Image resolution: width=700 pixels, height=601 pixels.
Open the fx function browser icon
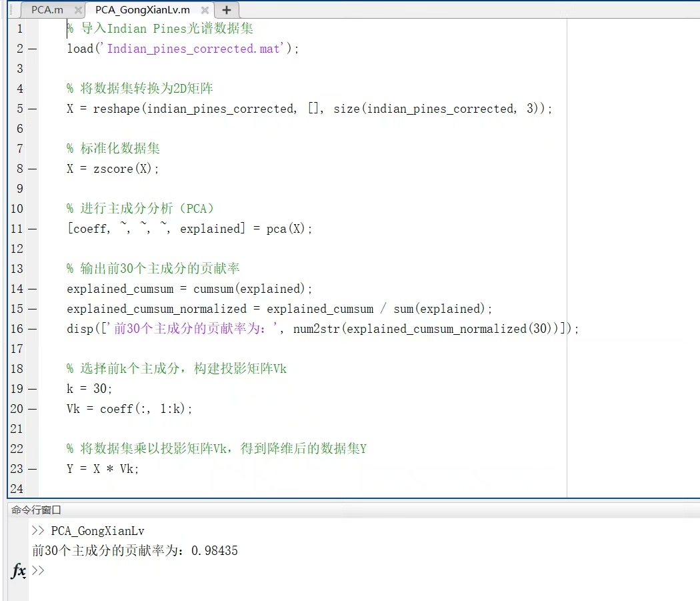tap(18, 570)
